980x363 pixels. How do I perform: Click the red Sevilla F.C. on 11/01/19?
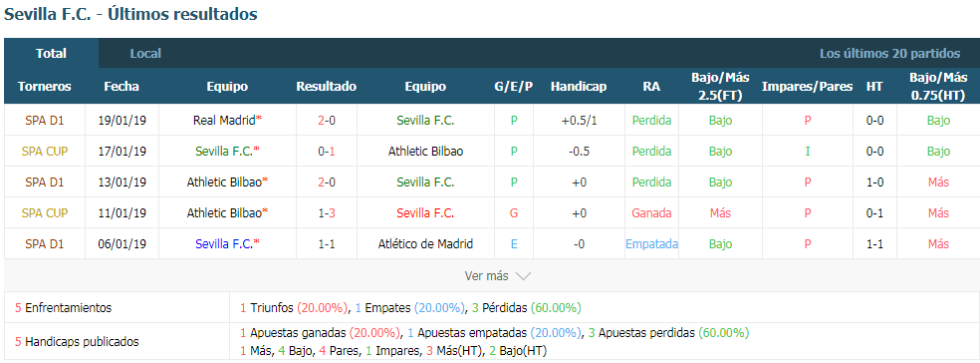tap(425, 212)
